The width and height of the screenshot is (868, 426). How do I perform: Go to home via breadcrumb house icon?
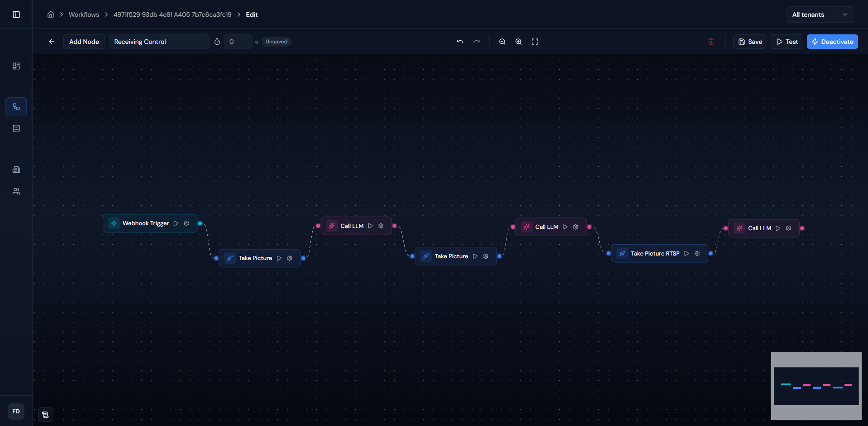51,14
